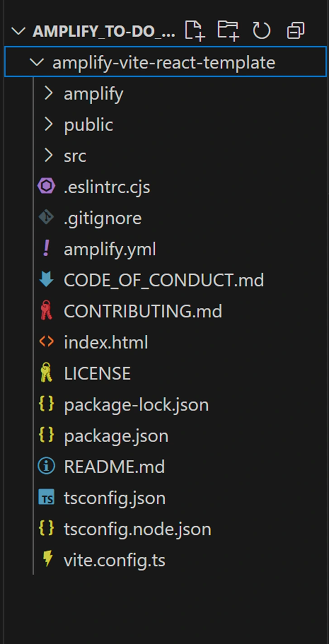Open CODE_OF_CONDUCT.md file

pyautogui.click(x=163, y=280)
